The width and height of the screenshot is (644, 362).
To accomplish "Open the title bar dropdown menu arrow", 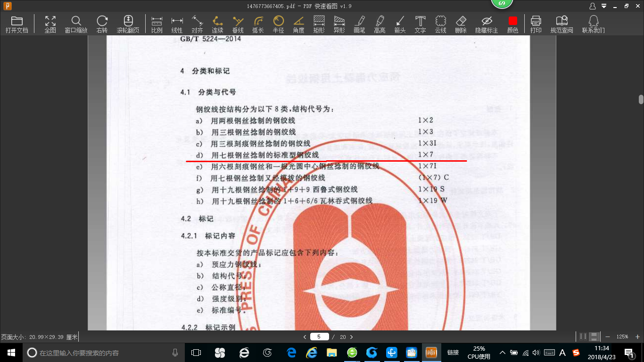I will tap(603, 6).
